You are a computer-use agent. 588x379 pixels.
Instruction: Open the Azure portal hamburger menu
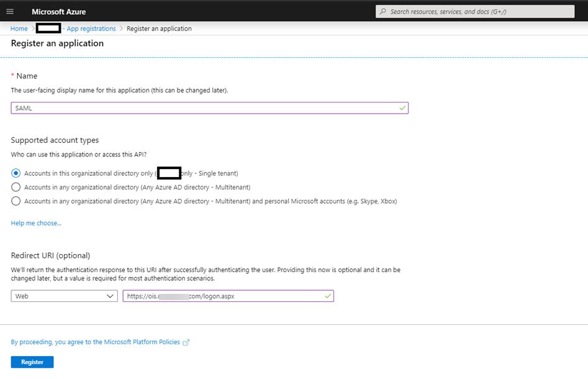click(x=10, y=12)
